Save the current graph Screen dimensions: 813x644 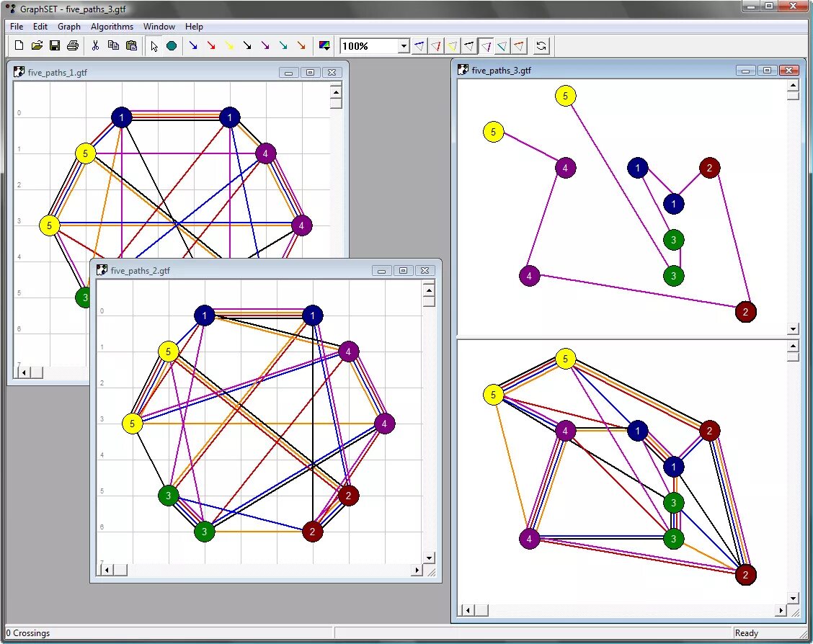tap(55, 45)
